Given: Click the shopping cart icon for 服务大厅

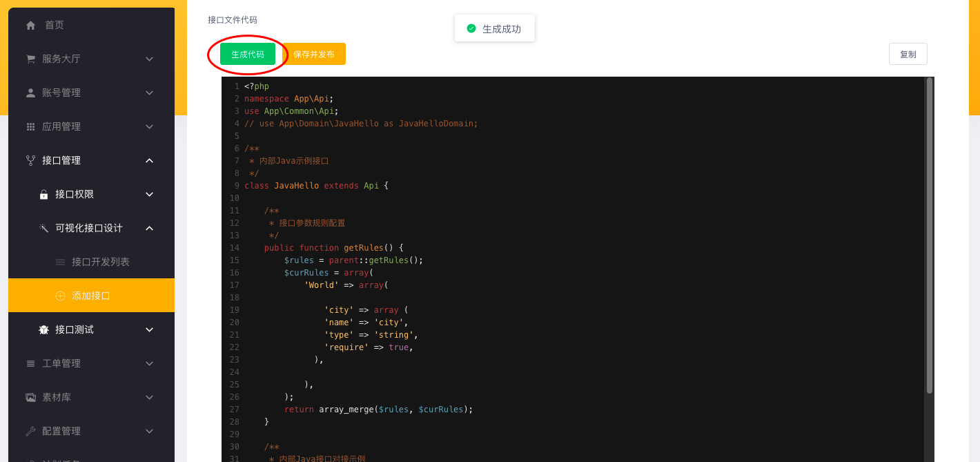Looking at the screenshot, I should coord(30,59).
